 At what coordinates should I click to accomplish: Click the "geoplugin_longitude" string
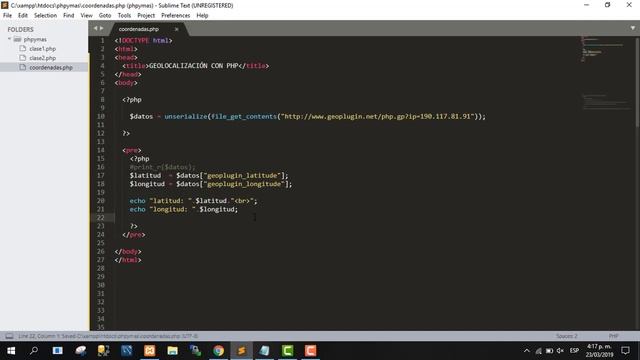(244, 184)
